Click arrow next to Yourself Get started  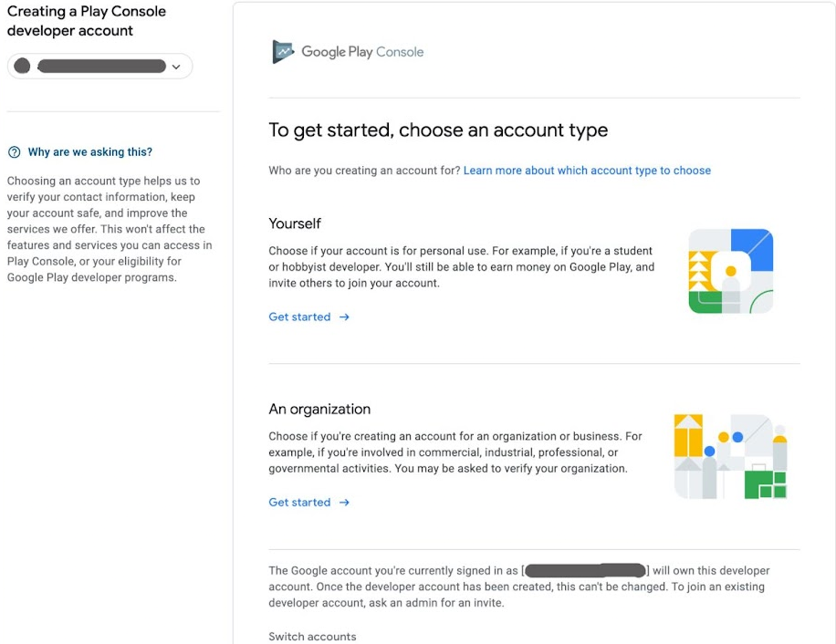point(344,317)
